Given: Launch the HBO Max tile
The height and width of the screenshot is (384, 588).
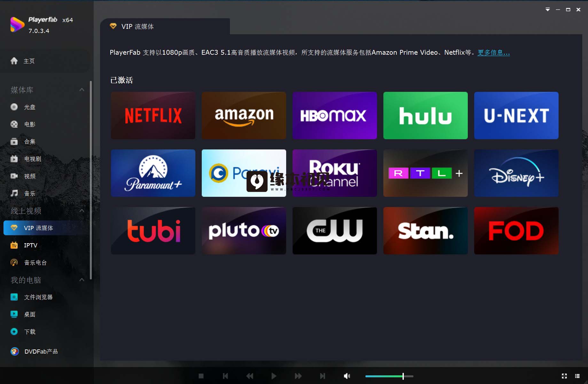Looking at the screenshot, I should pyautogui.click(x=334, y=116).
